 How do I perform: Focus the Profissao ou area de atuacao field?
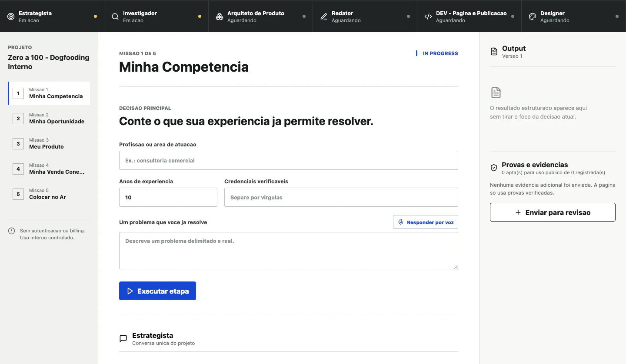pos(289,160)
